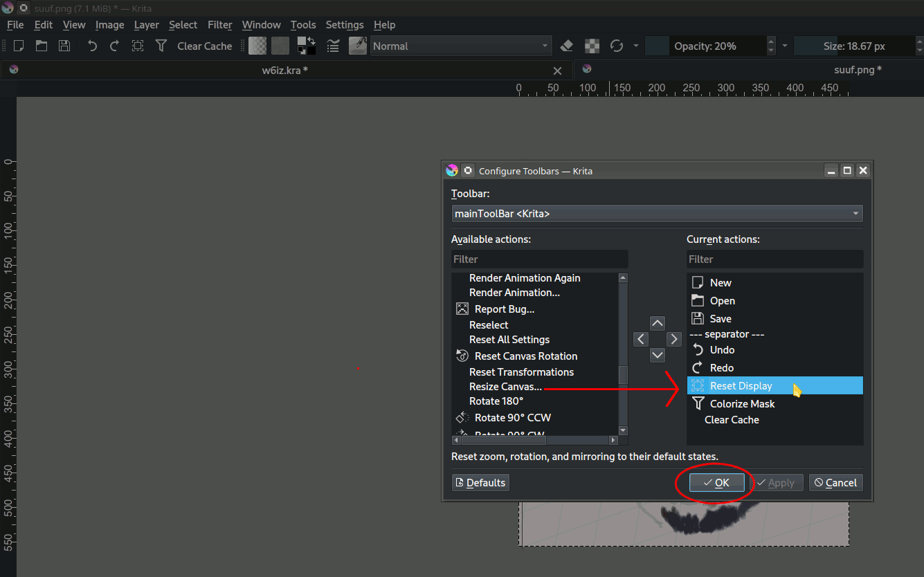Remove the action using the left arrow button

tap(641, 339)
